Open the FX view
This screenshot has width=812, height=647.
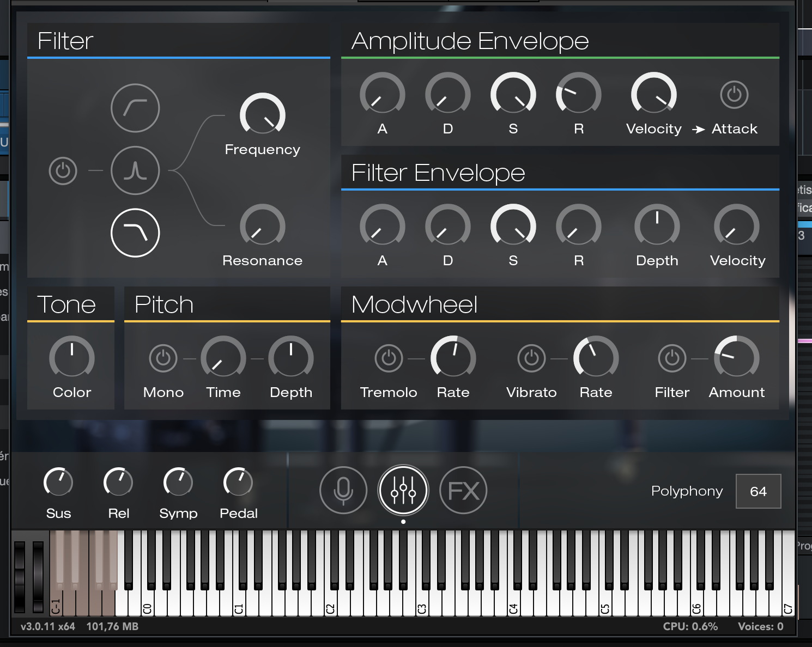[463, 490]
